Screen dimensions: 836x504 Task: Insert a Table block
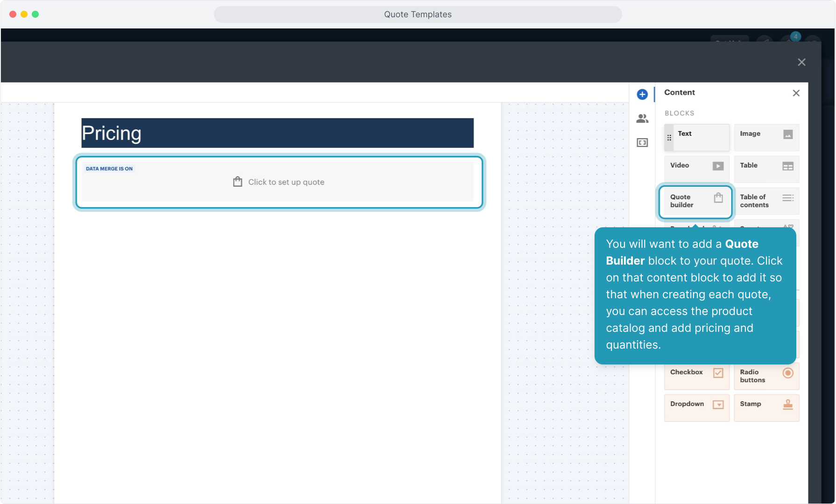(x=766, y=168)
